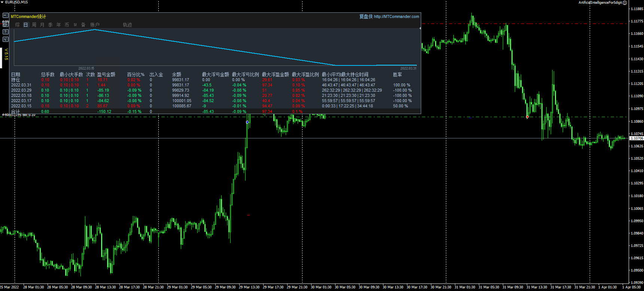Click the checkmark √ icon on left
Viewport: 644px width, 291px height.
(x=5, y=39)
